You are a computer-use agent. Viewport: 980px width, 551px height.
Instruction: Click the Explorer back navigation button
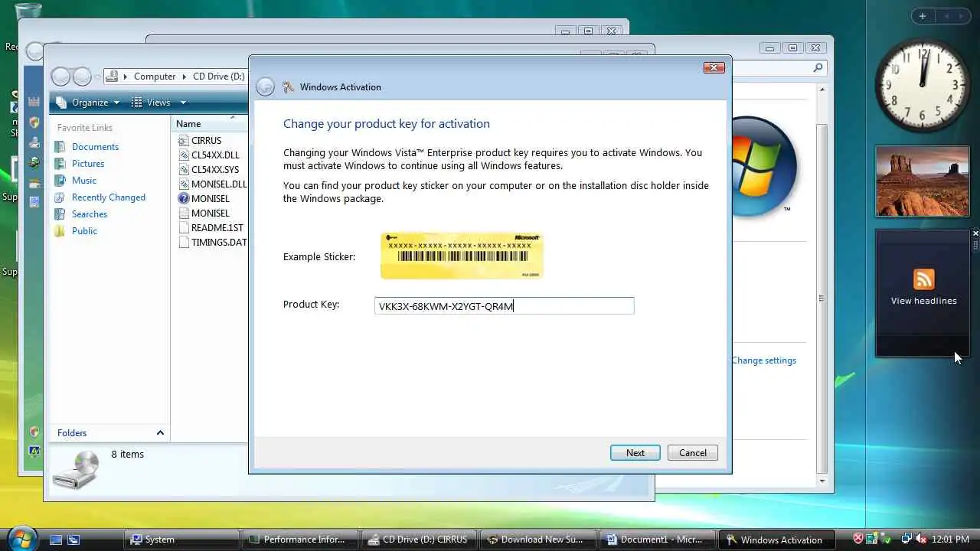(61, 77)
